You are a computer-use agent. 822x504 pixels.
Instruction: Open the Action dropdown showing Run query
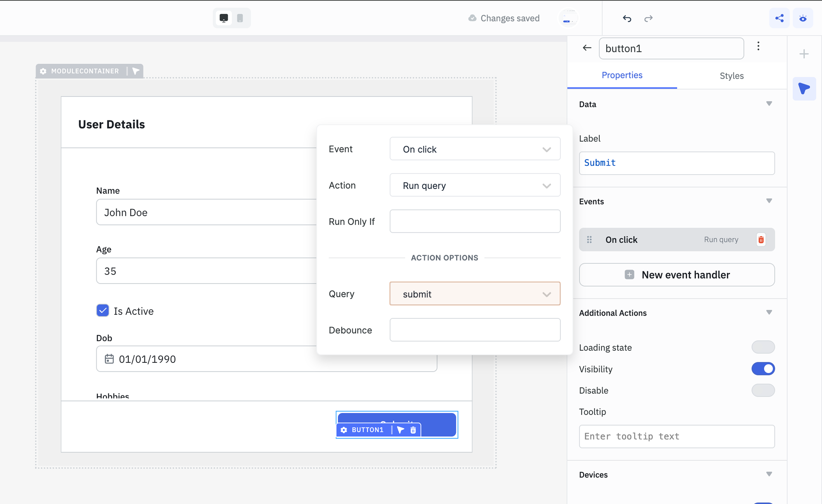click(475, 185)
